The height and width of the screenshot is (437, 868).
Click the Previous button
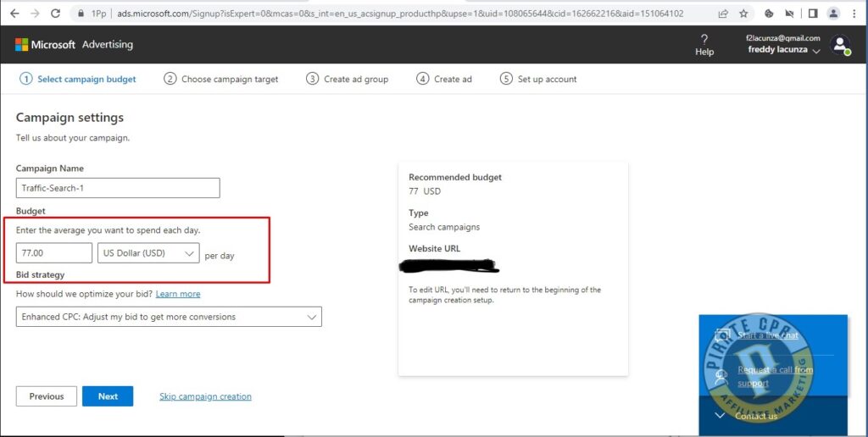[47, 396]
